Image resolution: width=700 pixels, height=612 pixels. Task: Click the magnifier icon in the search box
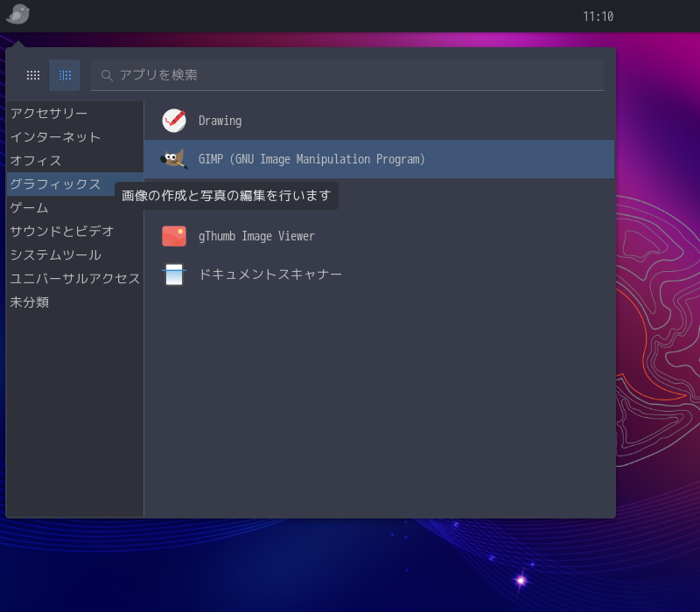pos(106,75)
